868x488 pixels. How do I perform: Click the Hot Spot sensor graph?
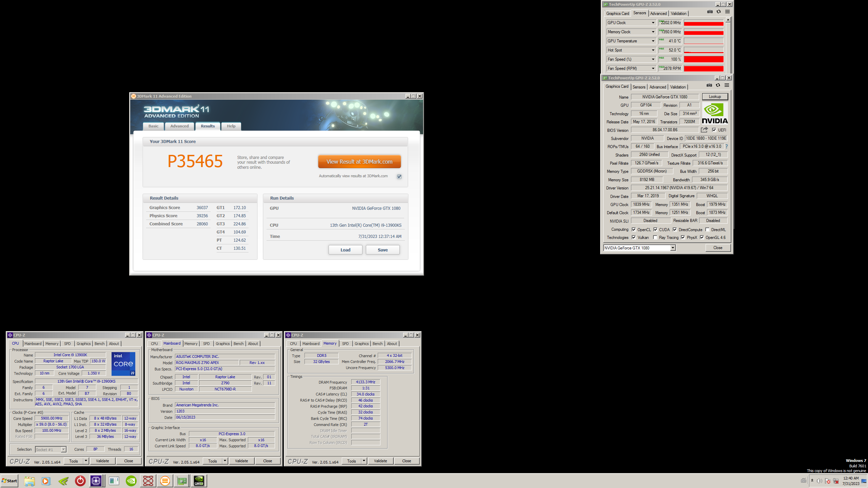pyautogui.click(x=704, y=50)
